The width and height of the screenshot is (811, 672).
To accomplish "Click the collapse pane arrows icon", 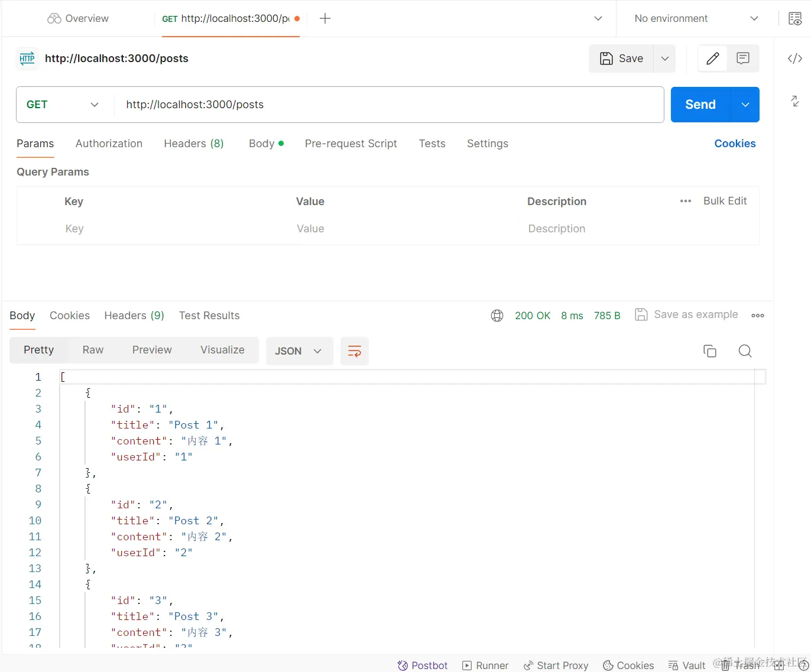I will click(x=795, y=101).
